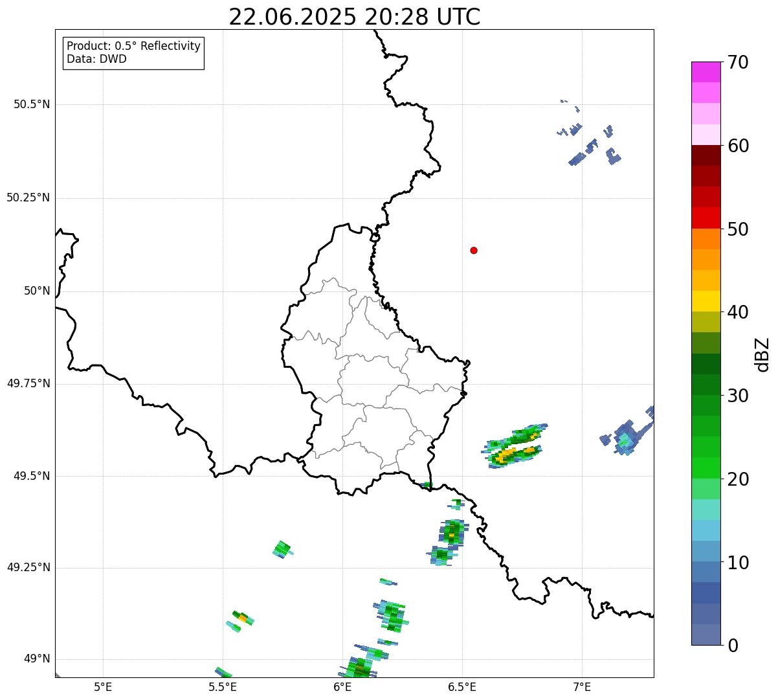Viewport: 778px width, 700px height.
Task: Click the '6.5°E' longitude label
Action: (x=463, y=686)
